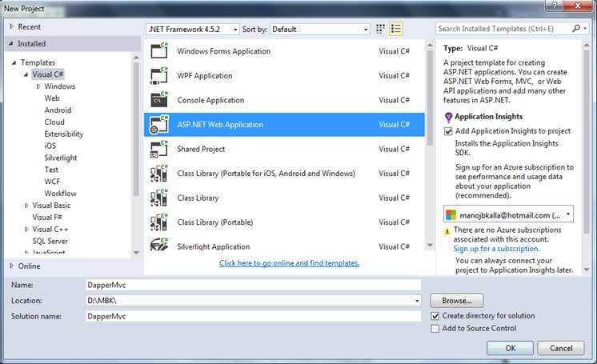
Task: Click the Name input field
Action: pos(253,285)
